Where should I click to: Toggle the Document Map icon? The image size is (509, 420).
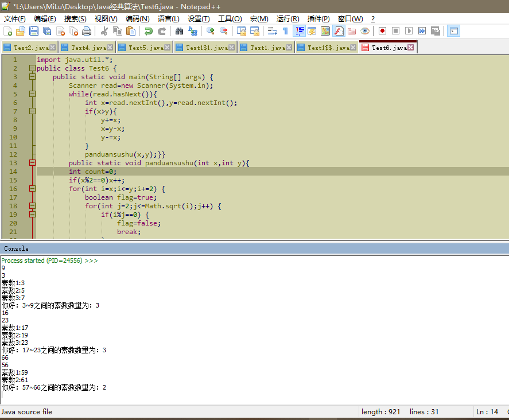click(325, 31)
